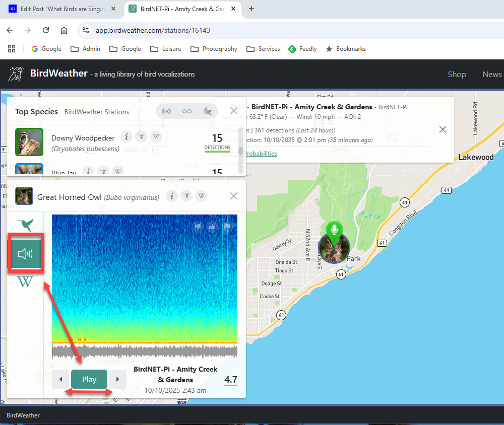The height and width of the screenshot is (425, 504).
Task: Toggle the recordings (voicemail) filter icon
Action: coord(186,111)
